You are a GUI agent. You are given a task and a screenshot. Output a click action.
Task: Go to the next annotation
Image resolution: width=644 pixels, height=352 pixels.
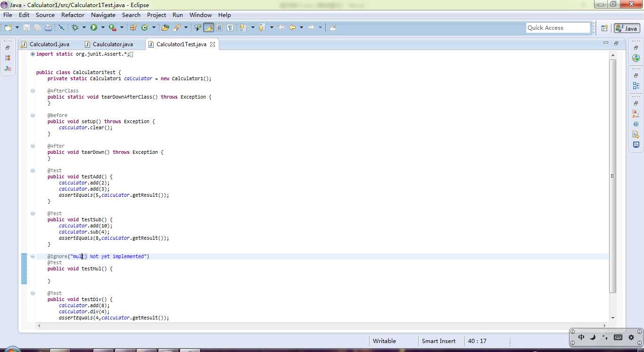[243, 28]
